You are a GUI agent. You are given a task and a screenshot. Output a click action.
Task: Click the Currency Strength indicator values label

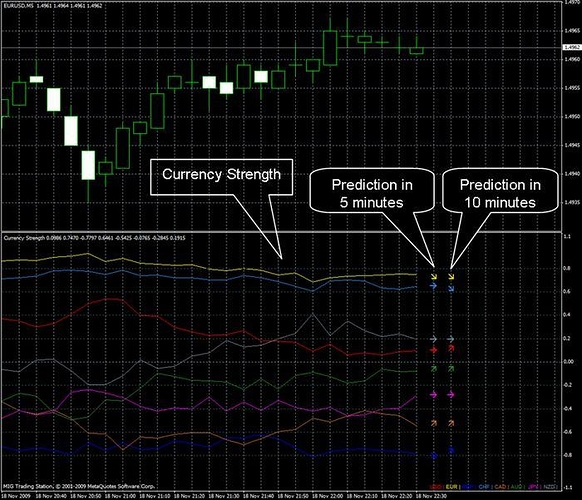click(x=94, y=238)
